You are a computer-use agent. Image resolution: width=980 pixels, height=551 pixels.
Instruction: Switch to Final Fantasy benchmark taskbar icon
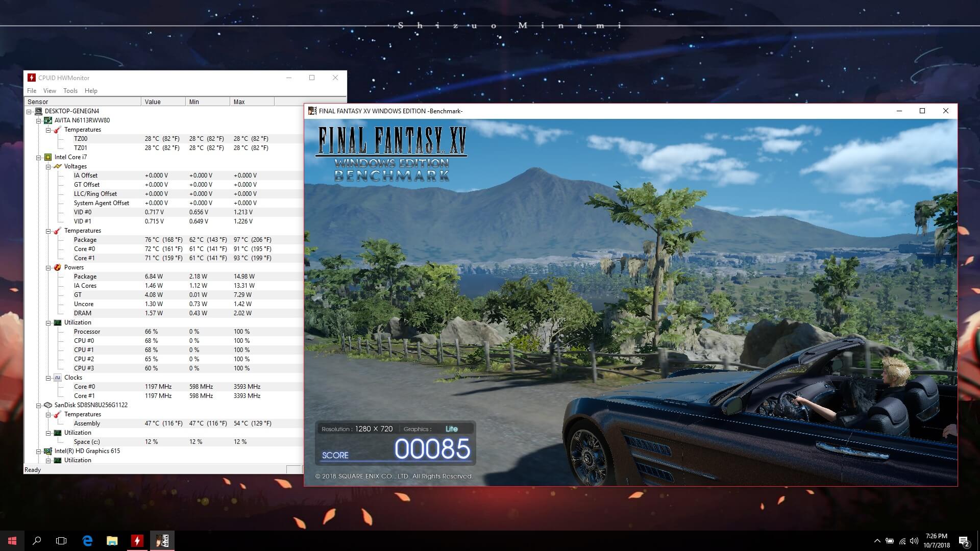tap(162, 541)
